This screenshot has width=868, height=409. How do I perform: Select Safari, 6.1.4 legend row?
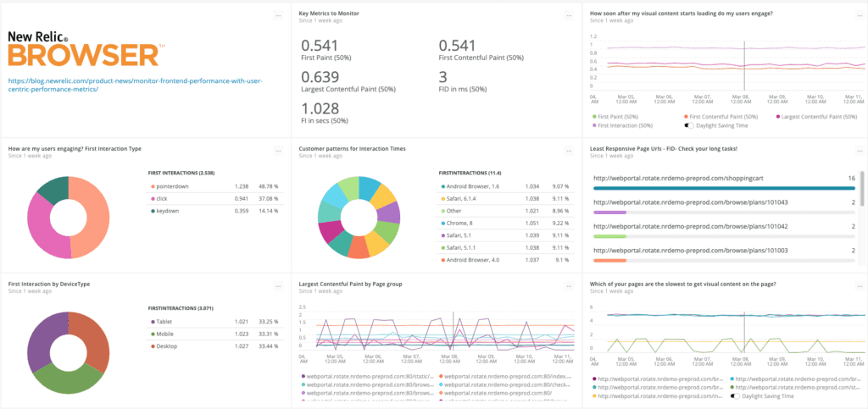click(506, 198)
